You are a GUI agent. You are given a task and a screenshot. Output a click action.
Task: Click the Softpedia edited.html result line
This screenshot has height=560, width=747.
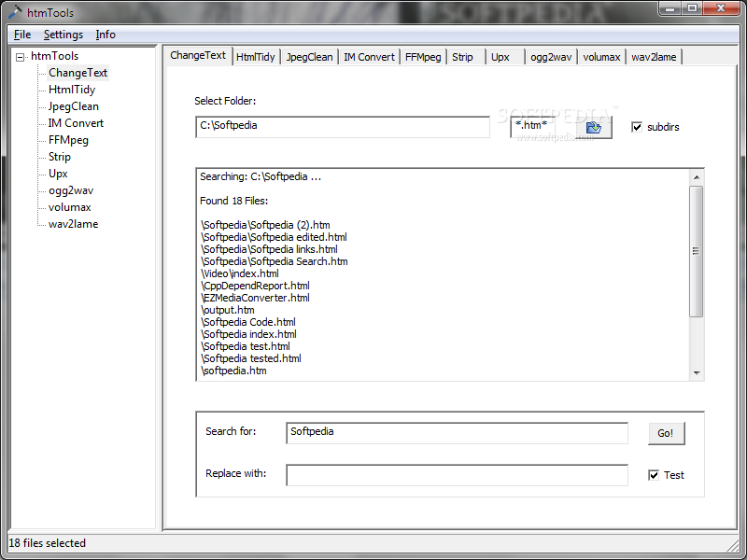pyautogui.click(x=274, y=237)
